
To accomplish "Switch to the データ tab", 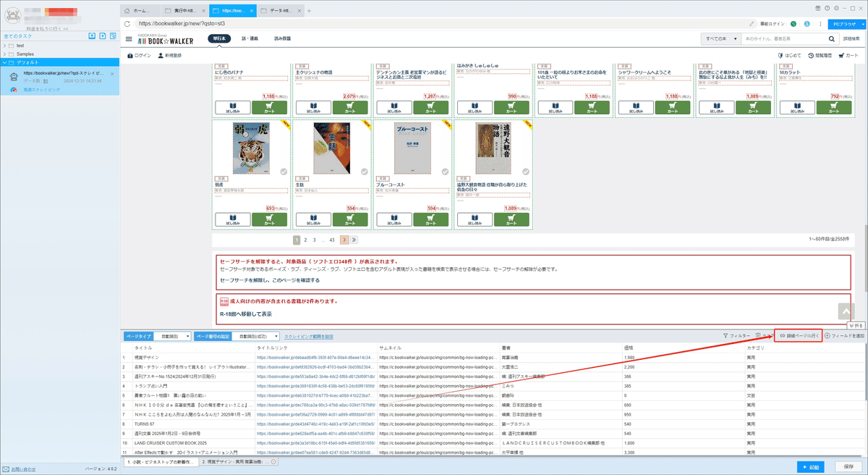I will pyautogui.click(x=279, y=11).
